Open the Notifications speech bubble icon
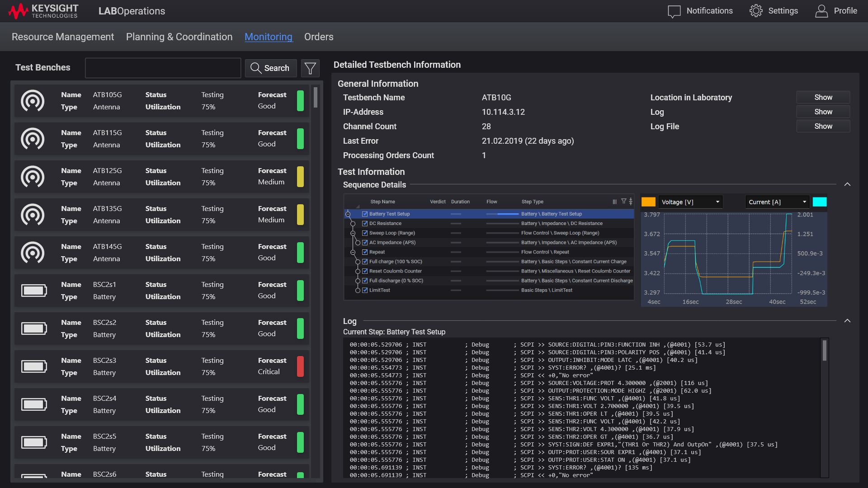Image resolution: width=868 pixels, height=488 pixels. [x=674, y=11]
